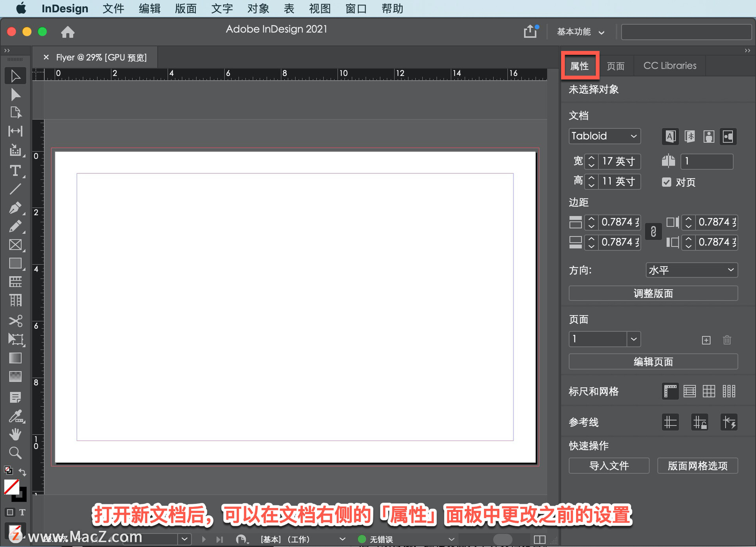Open the Tabloid page size dropdown
The image size is (756, 547).
pyautogui.click(x=604, y=136)
